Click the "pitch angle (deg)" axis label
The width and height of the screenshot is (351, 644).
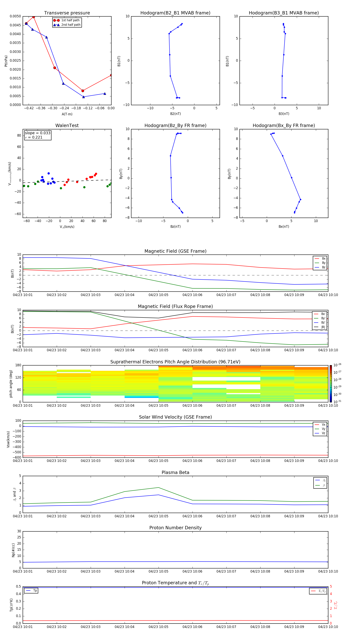11,384
